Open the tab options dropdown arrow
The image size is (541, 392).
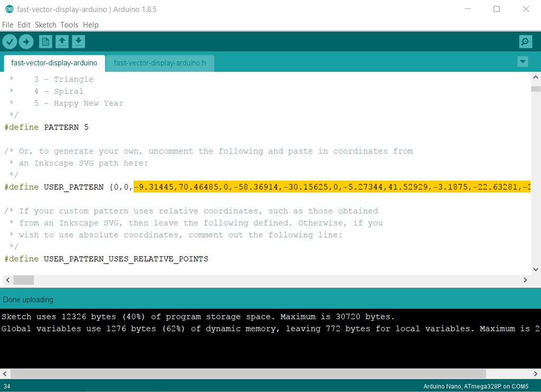[523, 62]
